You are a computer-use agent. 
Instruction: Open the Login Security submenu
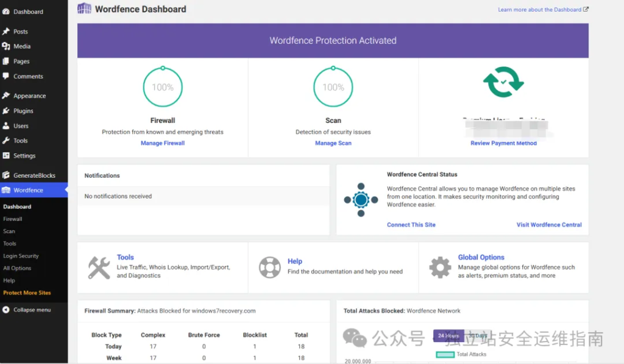tap(21, 256)
